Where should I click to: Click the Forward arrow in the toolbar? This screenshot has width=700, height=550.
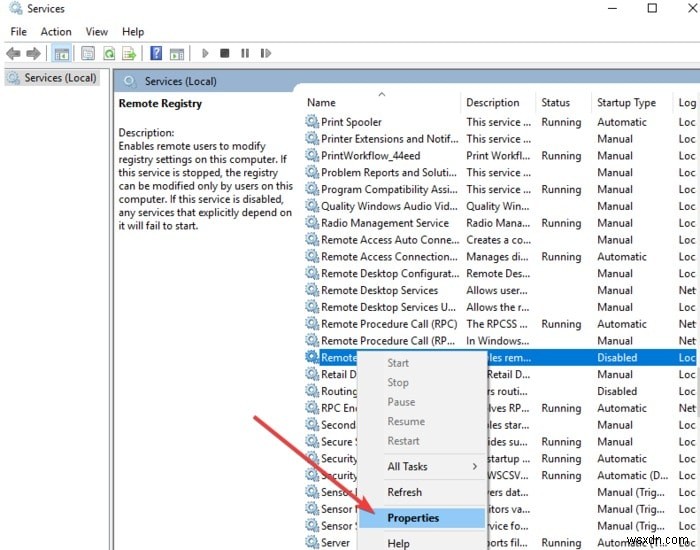click(x=34, y=53)
